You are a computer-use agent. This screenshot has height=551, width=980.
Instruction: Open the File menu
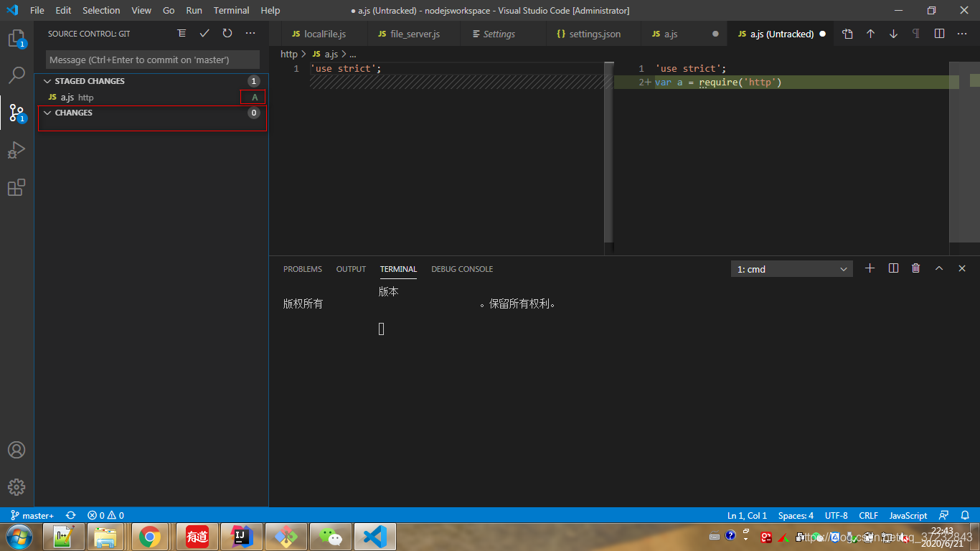[x=37, y=10]
